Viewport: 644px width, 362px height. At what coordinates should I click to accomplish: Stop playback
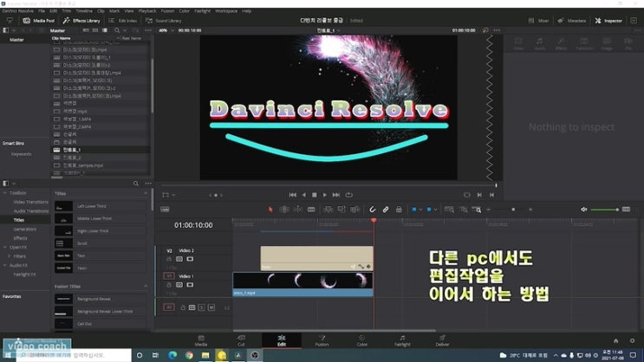coord(314,195)
